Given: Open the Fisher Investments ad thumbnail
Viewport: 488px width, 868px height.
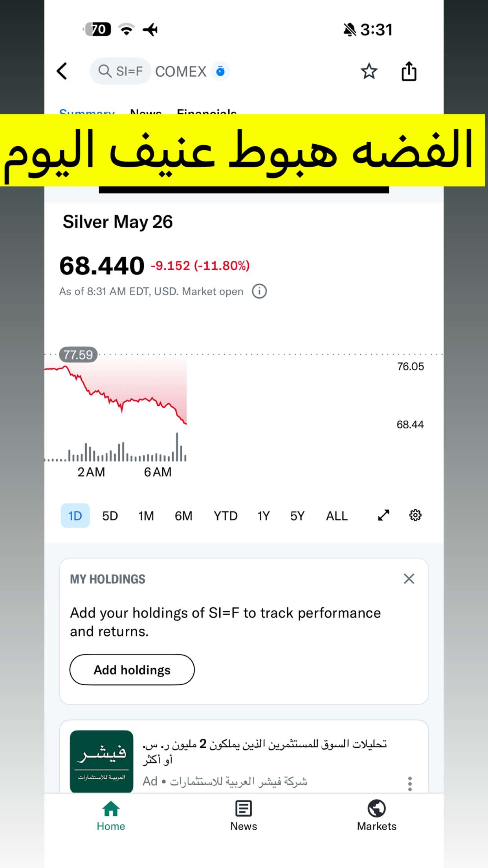Looking at the screenshot, I should 102,761.
